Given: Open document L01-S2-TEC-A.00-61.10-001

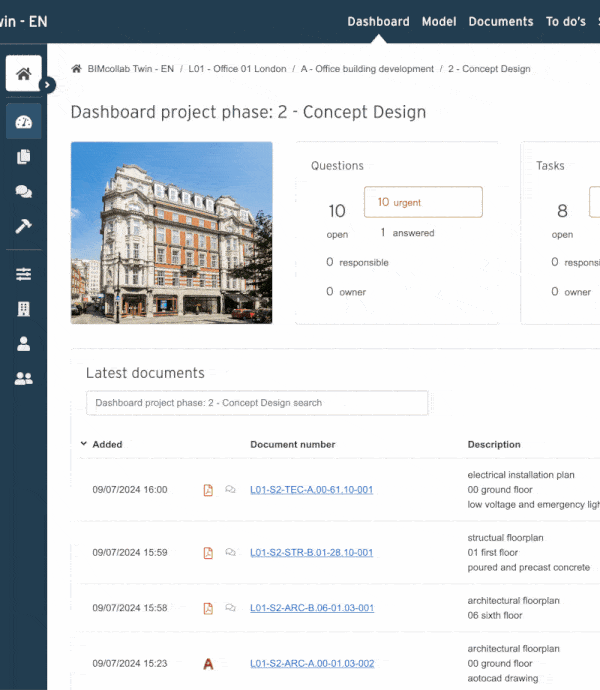Looking at the screenshot, I should click(x=312, y=490).
